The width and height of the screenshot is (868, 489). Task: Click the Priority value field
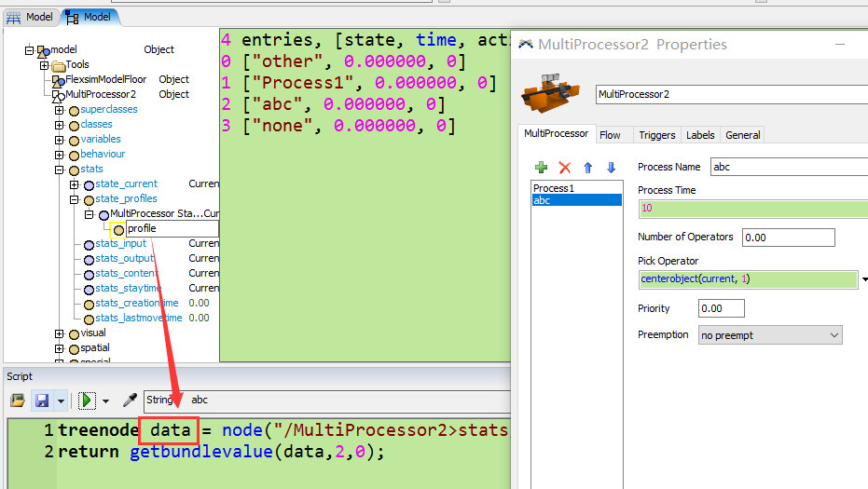pos(721,308)
